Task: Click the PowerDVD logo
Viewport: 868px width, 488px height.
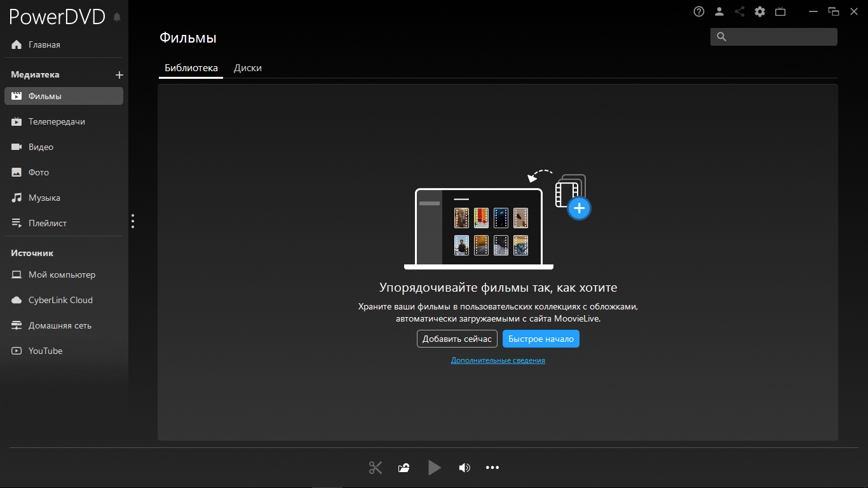Action: click(57, 17)
